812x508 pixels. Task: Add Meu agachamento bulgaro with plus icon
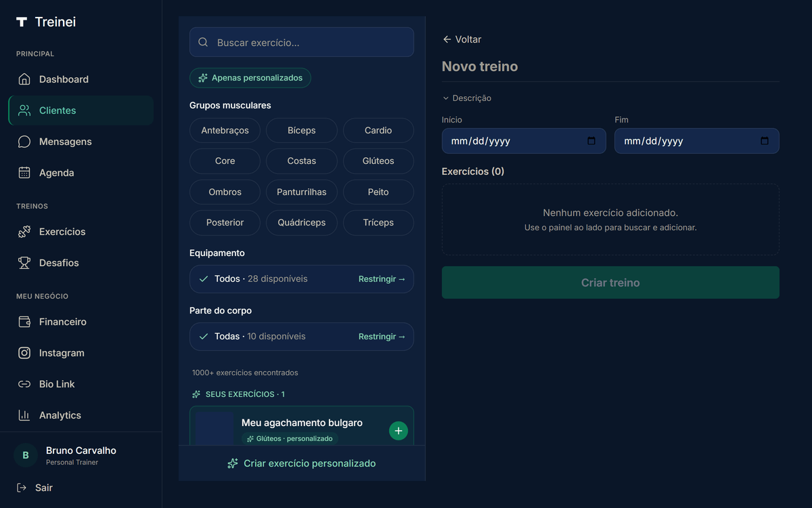pos(399,430)
